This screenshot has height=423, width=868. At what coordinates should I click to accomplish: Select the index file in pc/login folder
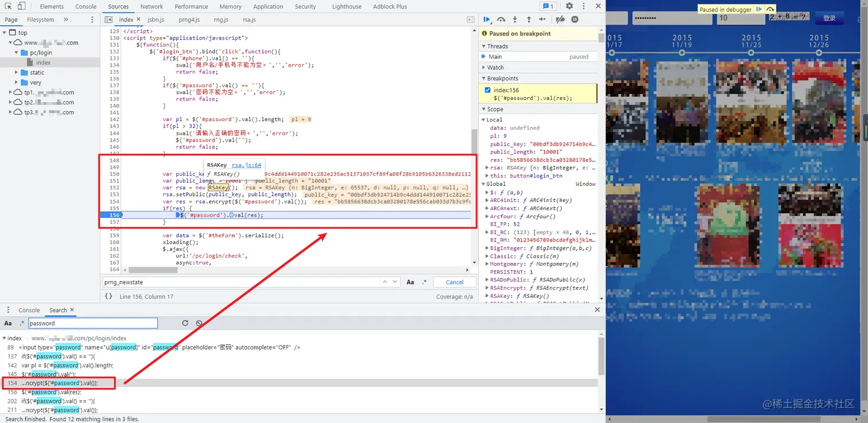43,63
